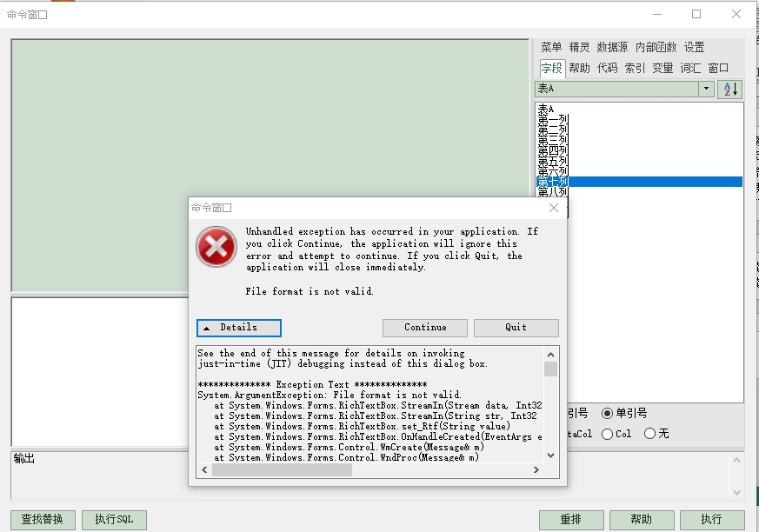Viewport: 759px width, 532px height.
Task: Click the details box scroll-right arrow
Action: click(x=536, y=469)
